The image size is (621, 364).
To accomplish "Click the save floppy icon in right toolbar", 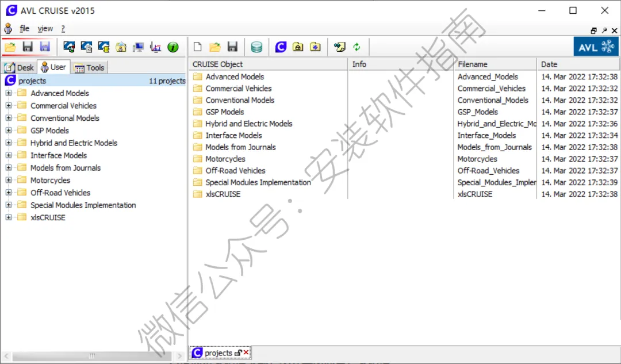I will tap(232, 47).
